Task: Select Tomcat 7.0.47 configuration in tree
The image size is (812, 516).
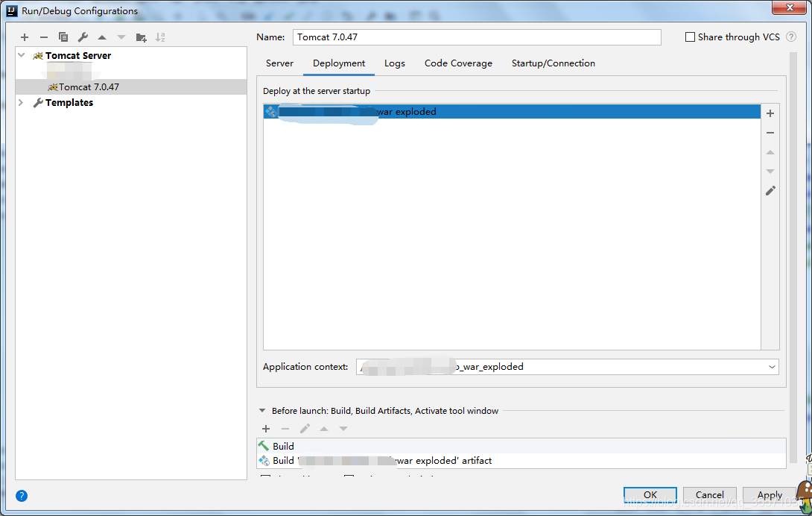Action: coord(132,86)
